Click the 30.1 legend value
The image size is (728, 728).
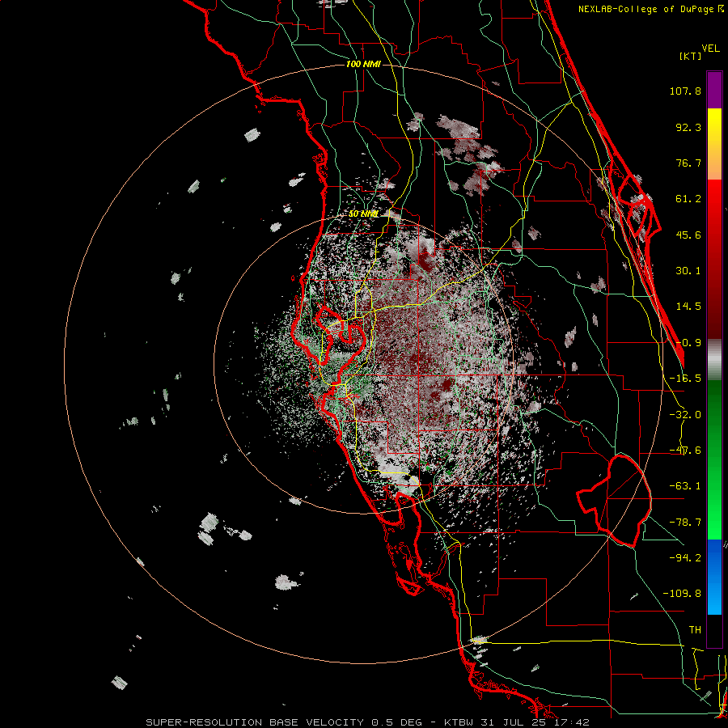click(x=688, y=271)
